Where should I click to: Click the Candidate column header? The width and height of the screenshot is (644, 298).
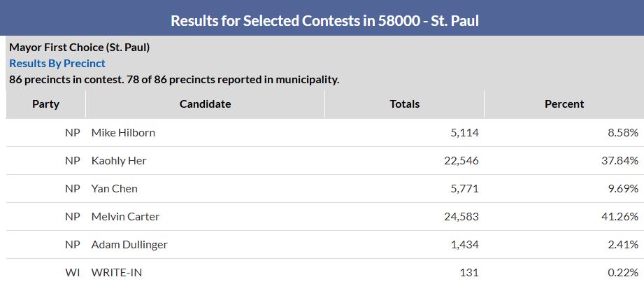coord(205,104)
